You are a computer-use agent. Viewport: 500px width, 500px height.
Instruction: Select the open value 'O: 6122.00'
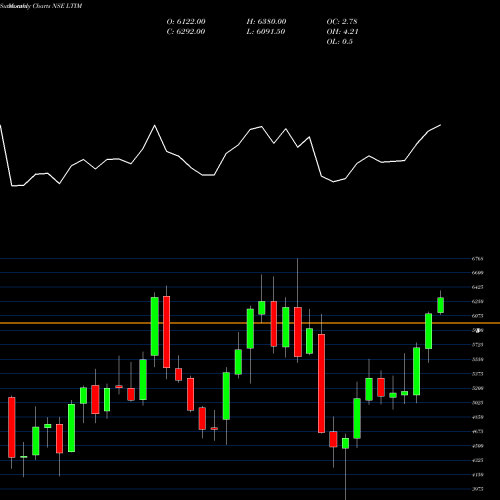(x=186, y=22)
